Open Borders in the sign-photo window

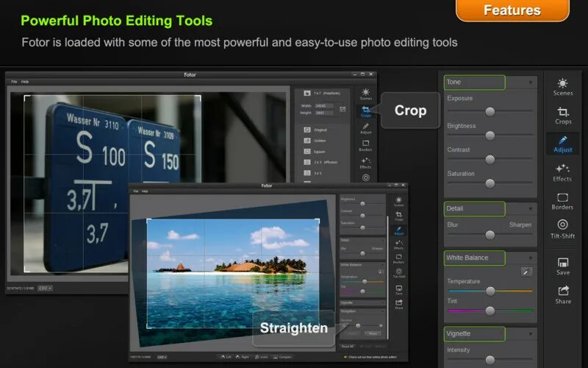pyautogui.click(x=365, y=146)
